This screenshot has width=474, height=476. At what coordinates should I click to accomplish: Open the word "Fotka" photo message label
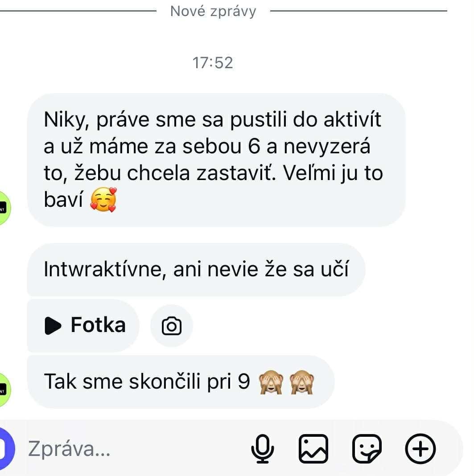tap(98, 325)
